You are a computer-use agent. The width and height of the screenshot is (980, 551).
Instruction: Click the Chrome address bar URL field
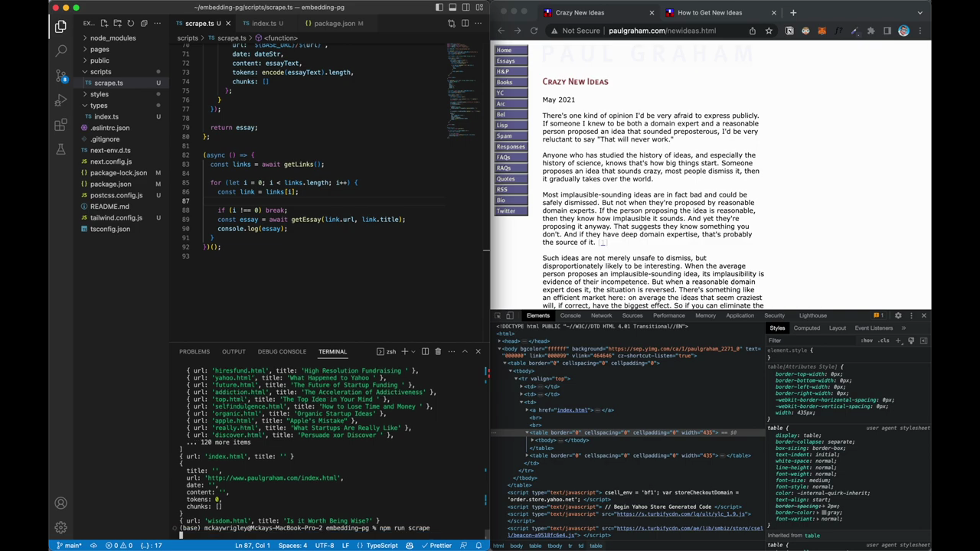click(662, 31)
